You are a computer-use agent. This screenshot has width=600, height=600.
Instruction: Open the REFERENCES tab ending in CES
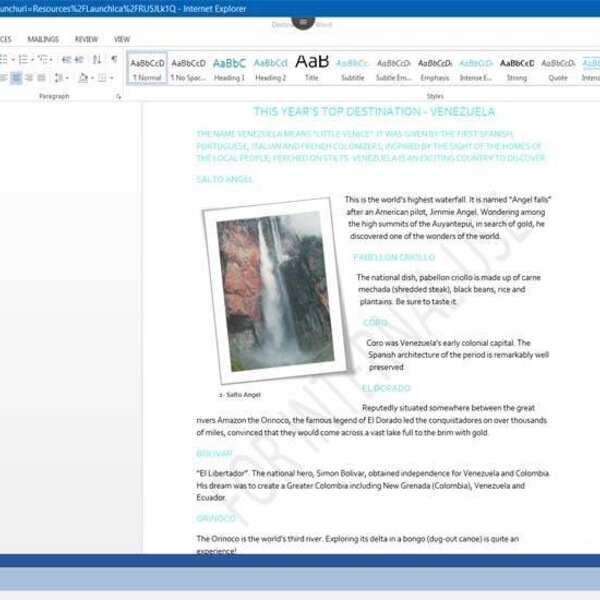click(x=6, y=39)
